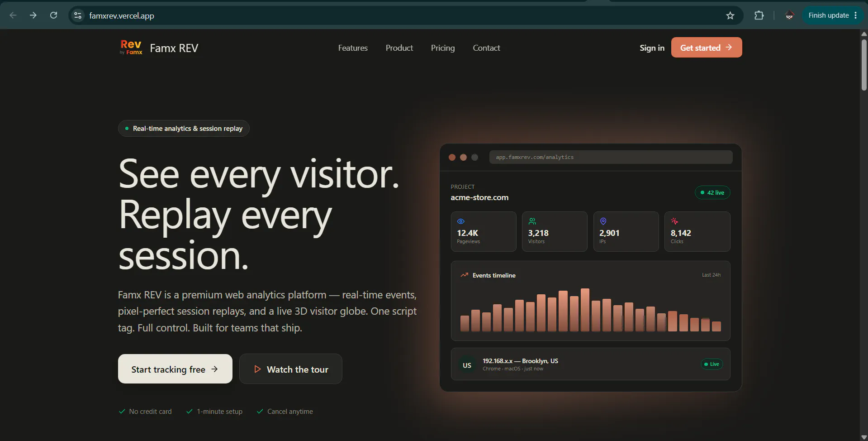Viewport: 868px width, 441px height.
Task: Open the Pricing nav item
Action: [x=443, y=48]
